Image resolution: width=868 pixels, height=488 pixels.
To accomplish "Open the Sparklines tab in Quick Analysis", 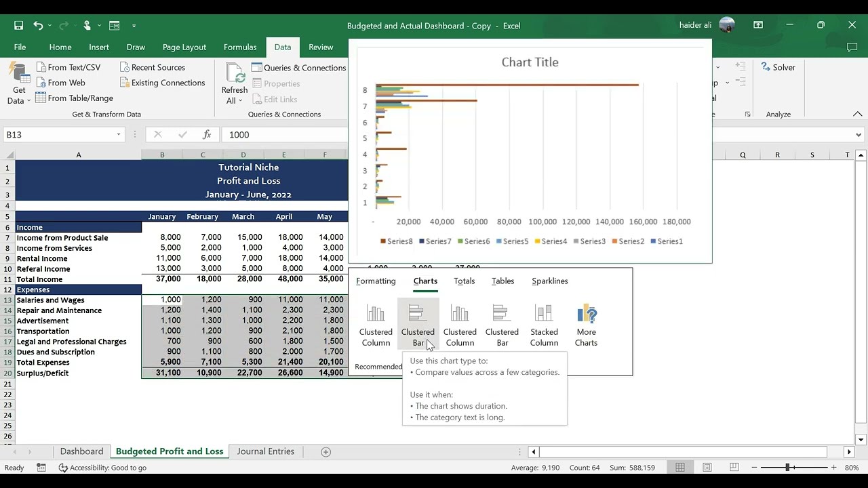I will tap(550, 281).
